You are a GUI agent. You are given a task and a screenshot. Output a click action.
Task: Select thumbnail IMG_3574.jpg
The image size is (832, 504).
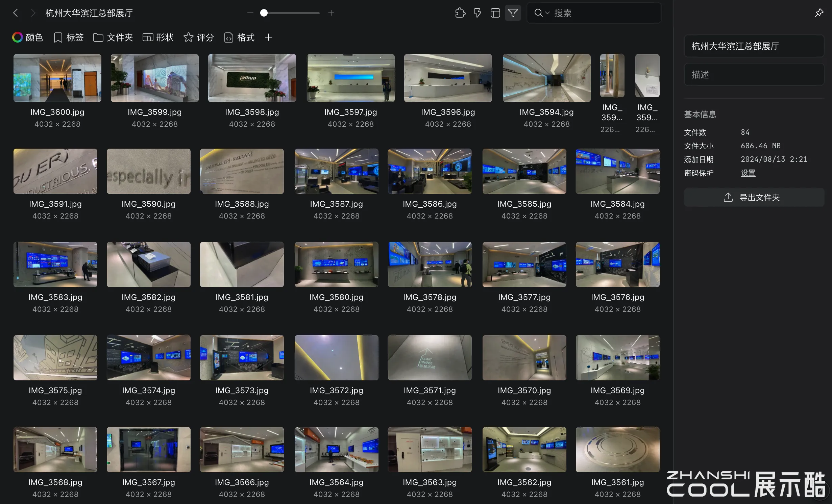pos(149,358)
